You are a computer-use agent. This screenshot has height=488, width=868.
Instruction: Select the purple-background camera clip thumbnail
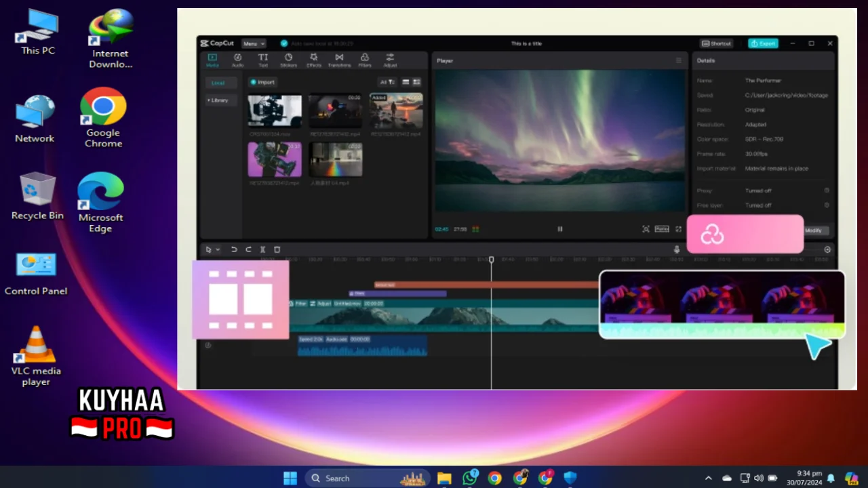click(275, 159)
